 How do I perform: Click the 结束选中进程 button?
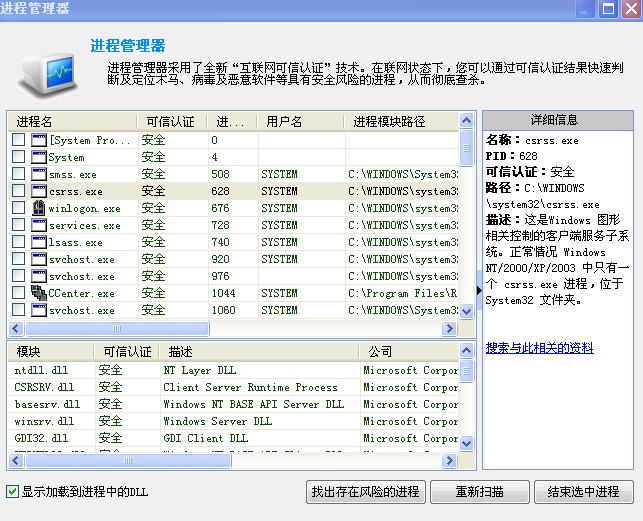pyautogui.click(x=584, y=491)
